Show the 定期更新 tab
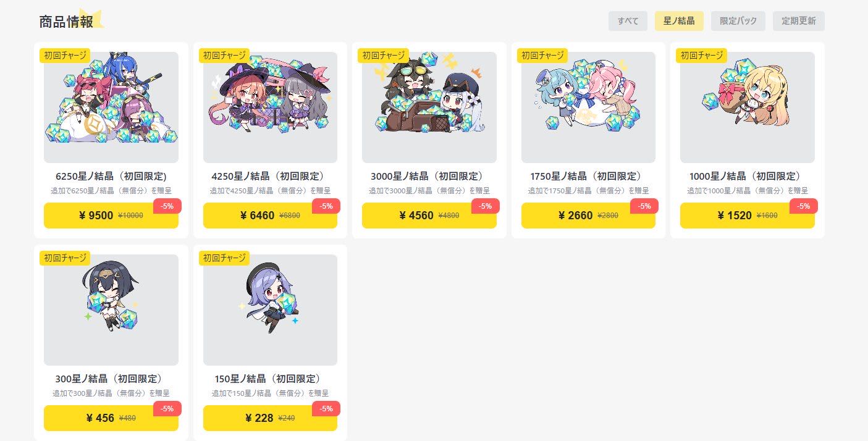 [799, 21]
